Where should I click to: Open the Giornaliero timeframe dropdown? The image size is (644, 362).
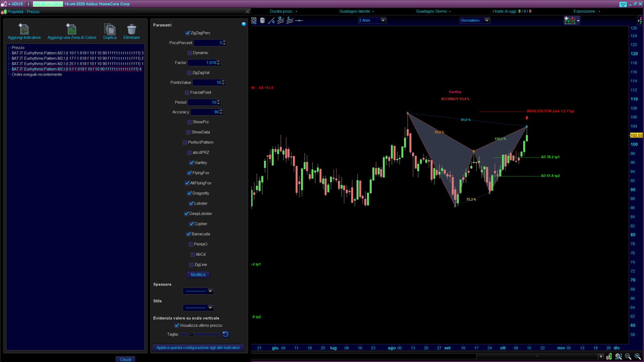tap(487, 20)
